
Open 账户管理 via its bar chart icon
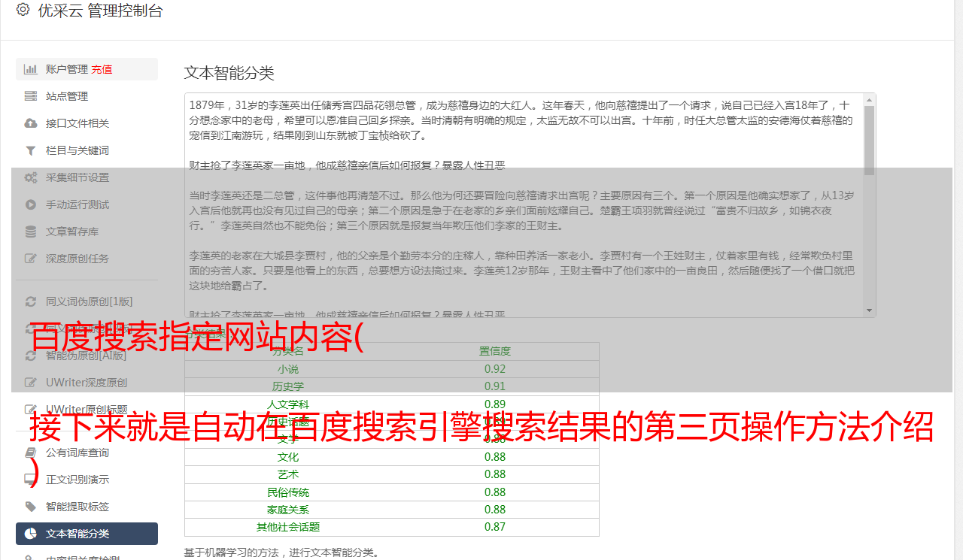(31, 69)
